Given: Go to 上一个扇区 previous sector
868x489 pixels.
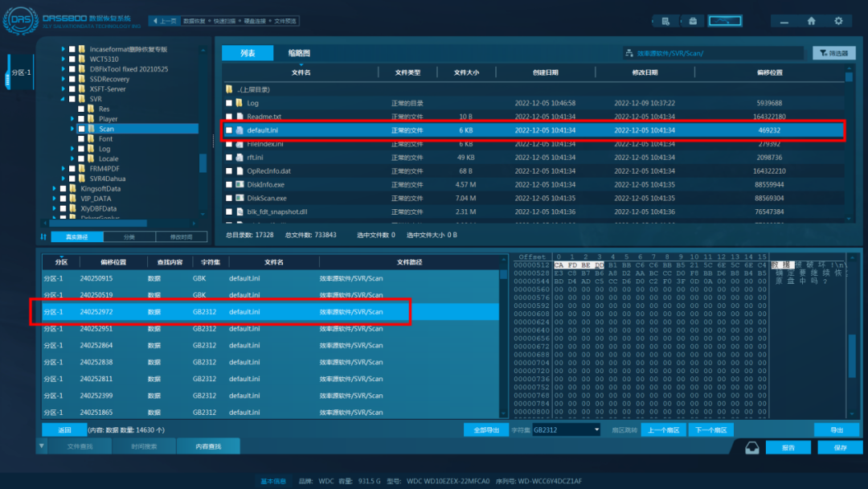Looking at the screenshot, I should coord(663,429).
